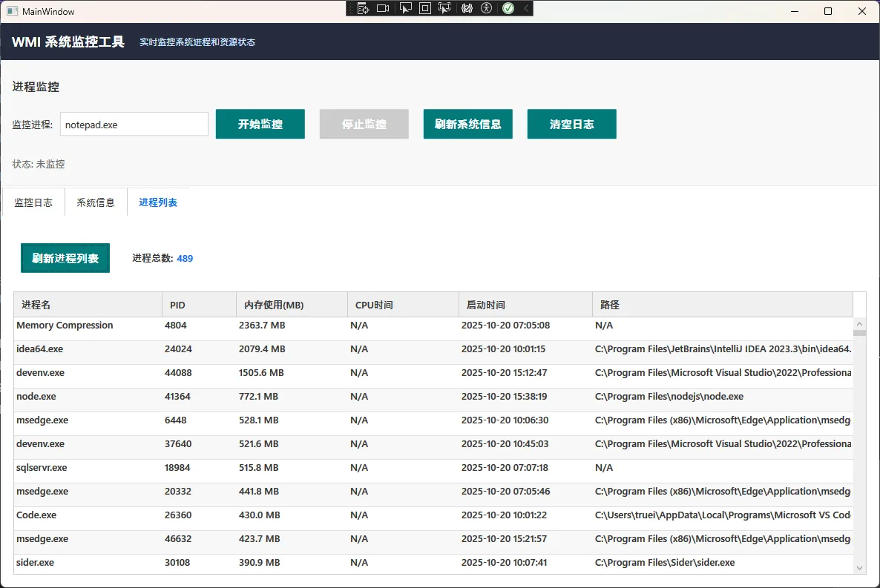Select the 进程列表 tab
Image resolution: width=880 pixels, height=588 pixels.
pyautogui.click(x=158, y=202)
